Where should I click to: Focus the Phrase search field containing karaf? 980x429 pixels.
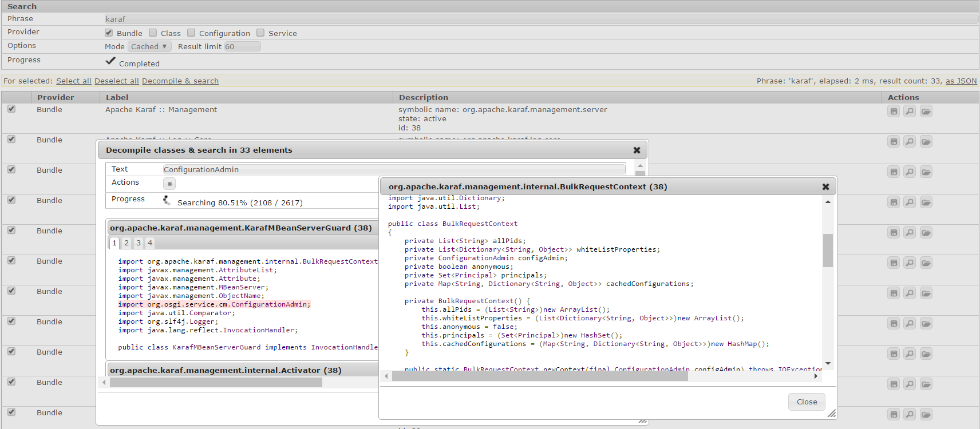pos(541,19)
